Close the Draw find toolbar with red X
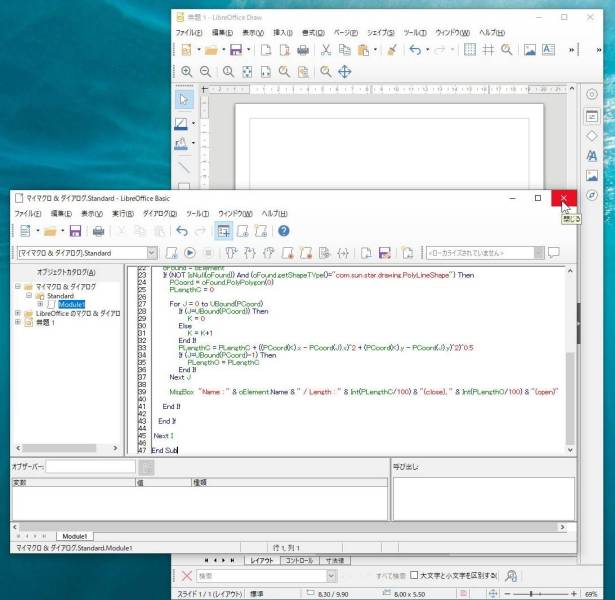The width and height of the screenshot is (615, 600). (x=187, y=576)
